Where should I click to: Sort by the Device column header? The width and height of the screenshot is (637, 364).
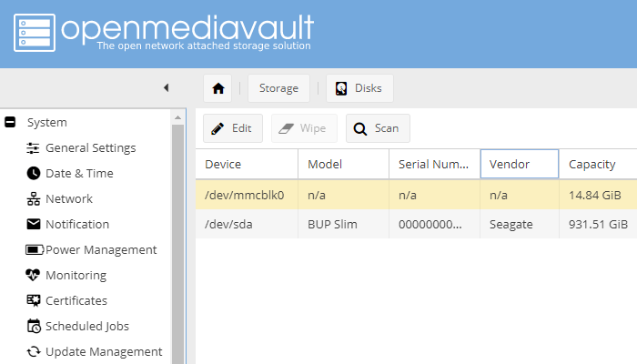tap(247, 164)
